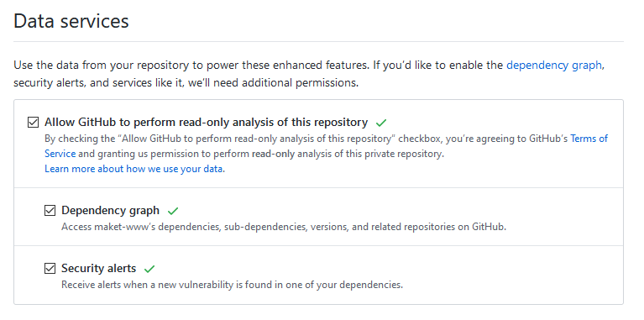The image size is (644, 320).
Task: Click 'granting us permission' sentence in description
Action: (x=261, y=154)
